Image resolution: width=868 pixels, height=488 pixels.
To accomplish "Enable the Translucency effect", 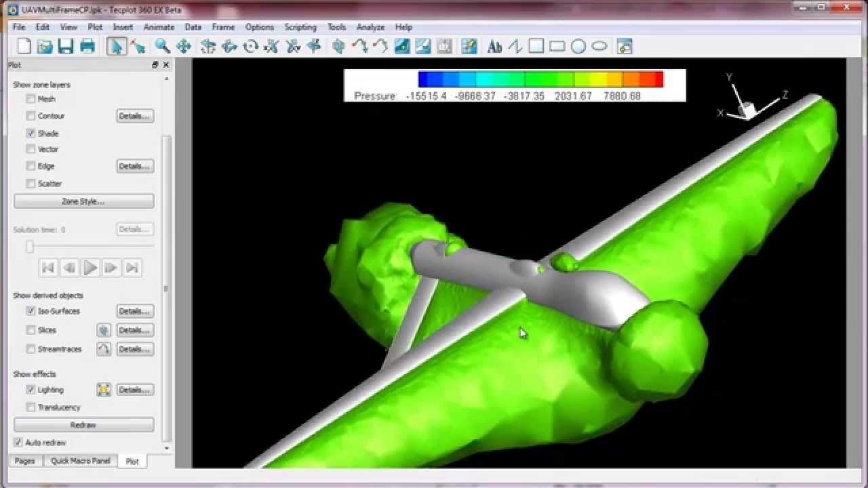I will [x=31, y=407].
